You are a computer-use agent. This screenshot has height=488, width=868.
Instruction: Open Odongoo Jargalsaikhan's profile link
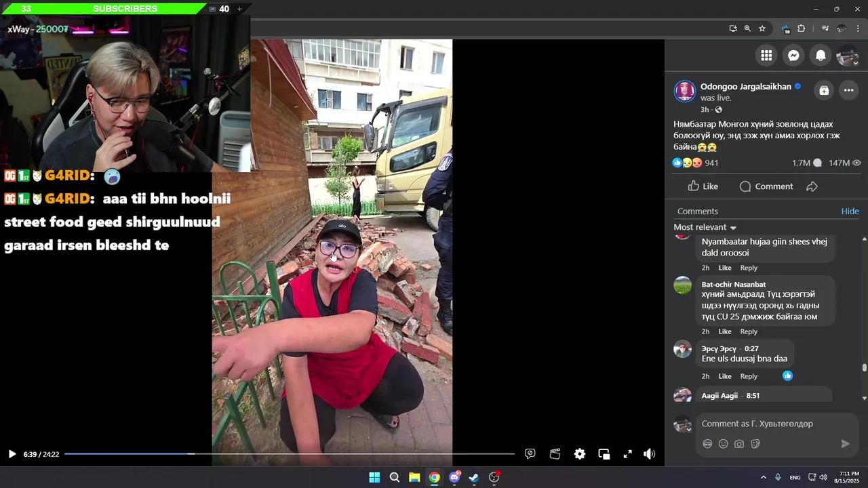[x=746, y=87]
